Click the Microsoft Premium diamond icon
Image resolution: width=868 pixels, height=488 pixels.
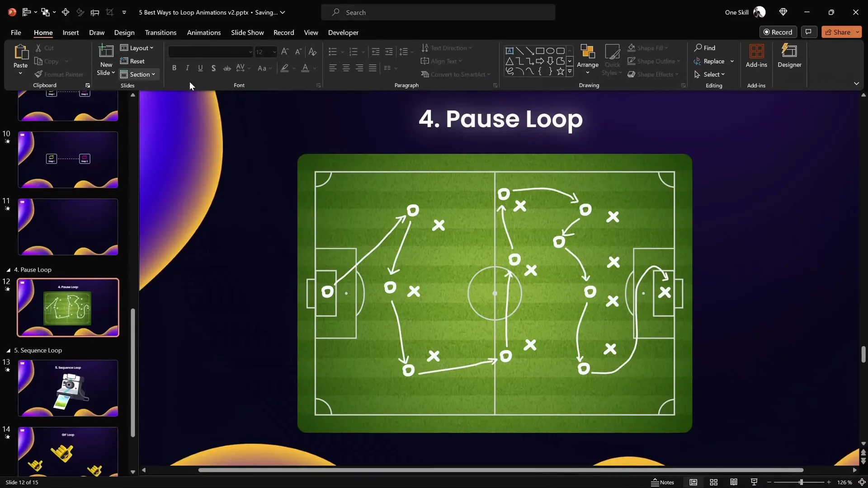click(783, 12)
